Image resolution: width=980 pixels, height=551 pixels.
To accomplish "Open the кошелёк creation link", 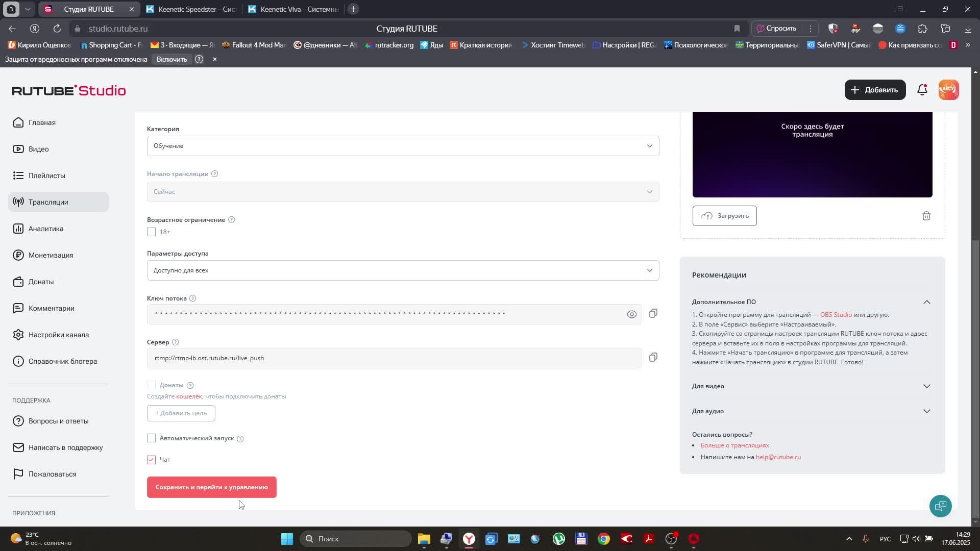I will [x=189, y=396].
